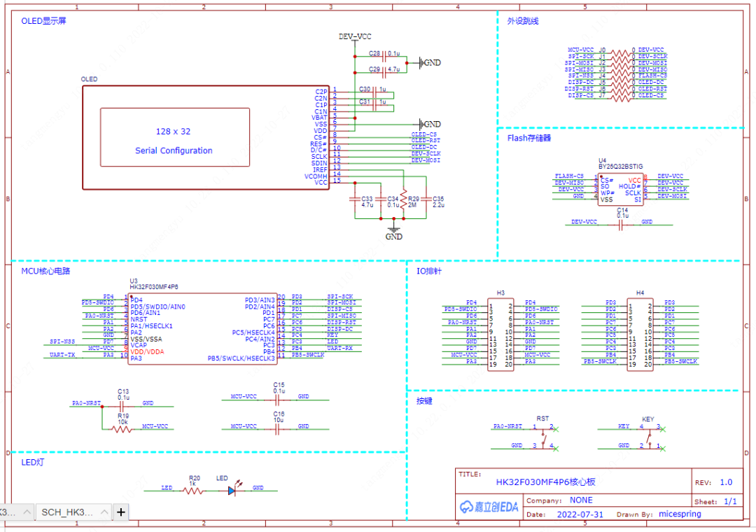This screenshot has height=532, width=756.
Task: Click the REV 1.0 revision value
Action: pyautogui.click(x=726, y=482)
